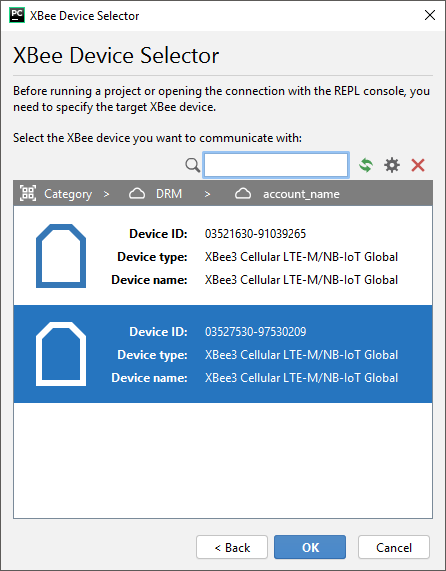446x571 pixels.
Task: Click the red X remove icon
Action: click(418, 165)
